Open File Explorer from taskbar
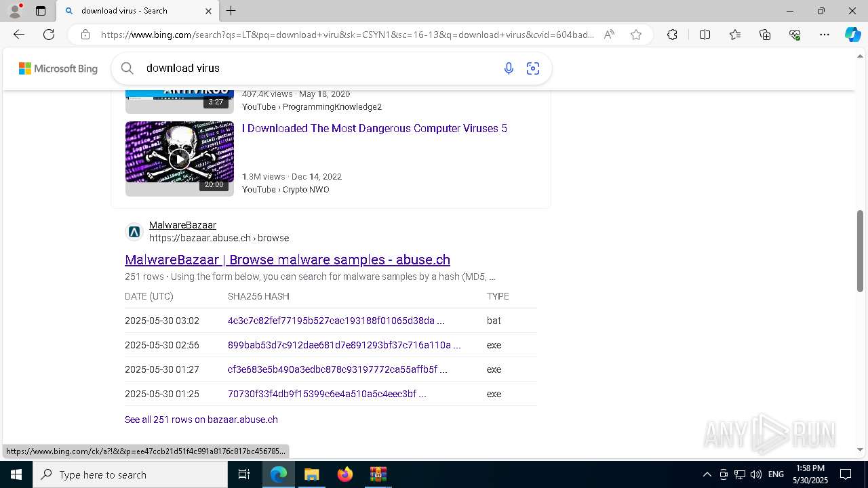868x488 pixels. pos(311,474)
